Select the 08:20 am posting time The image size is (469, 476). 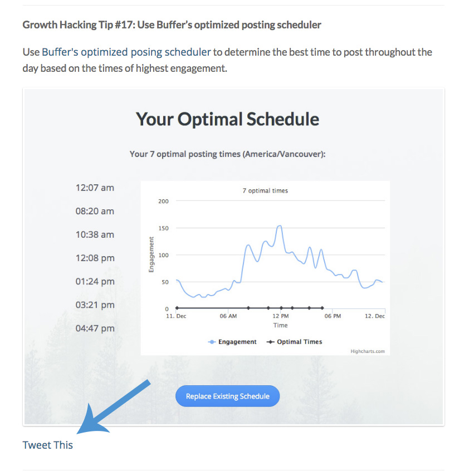pos(95,212)
